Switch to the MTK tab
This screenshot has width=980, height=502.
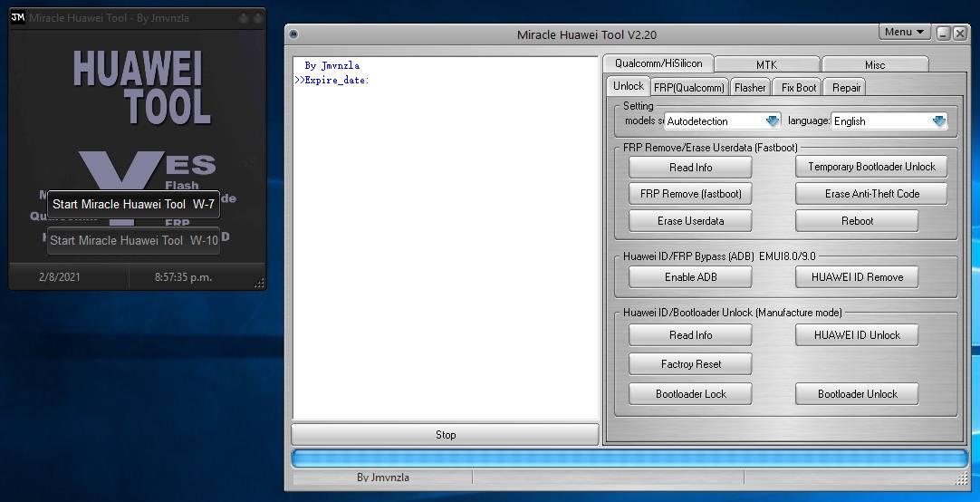pos(767,64)
